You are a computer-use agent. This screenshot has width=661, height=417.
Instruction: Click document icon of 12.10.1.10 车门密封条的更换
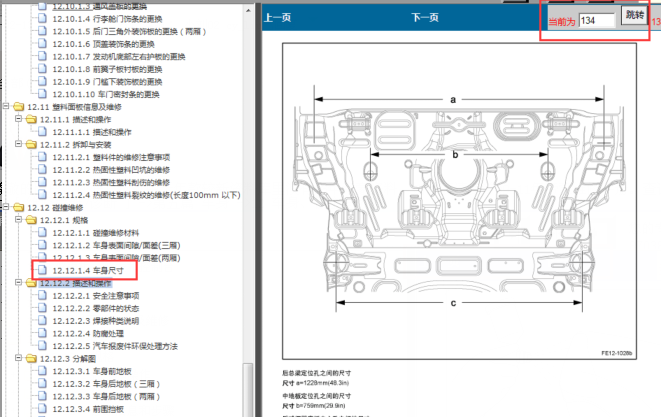pyautogui.click(x=42, y=94)
